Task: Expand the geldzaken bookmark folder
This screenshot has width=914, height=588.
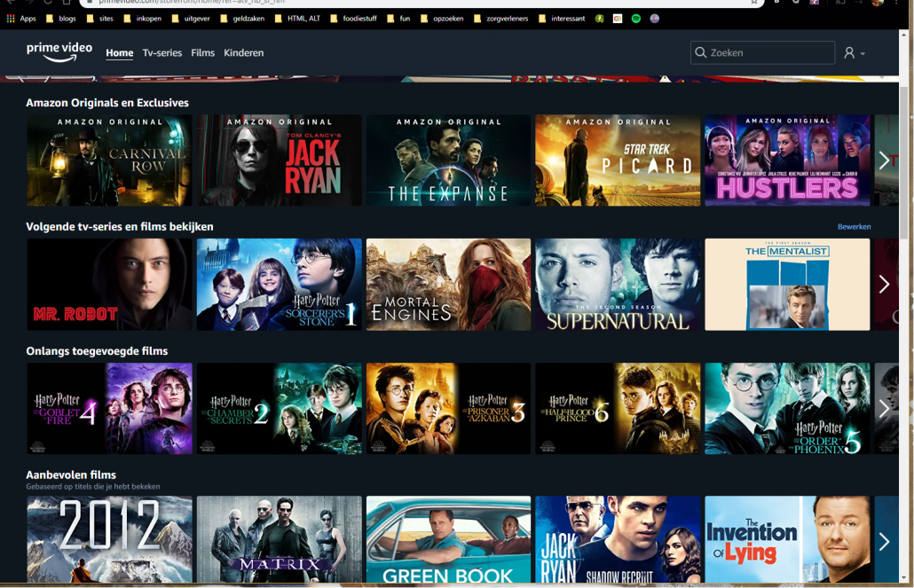Action: (x=242, y=19)
